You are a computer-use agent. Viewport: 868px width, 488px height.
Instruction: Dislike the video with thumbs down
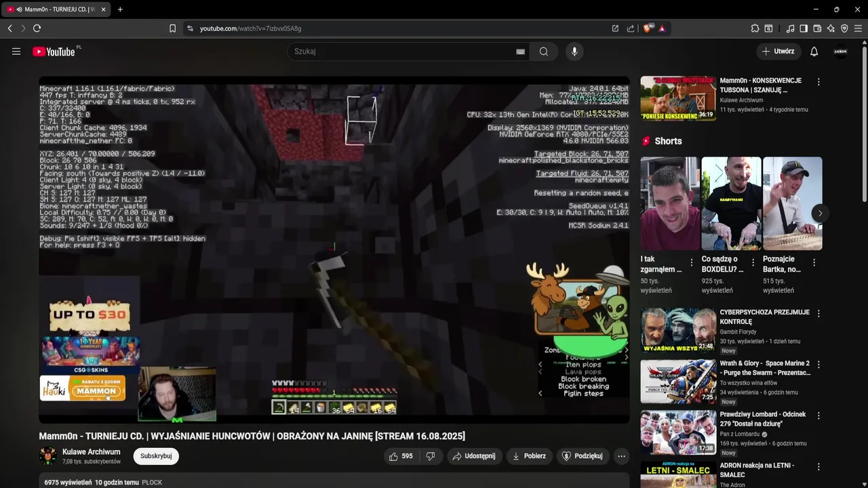click(430, 456)
